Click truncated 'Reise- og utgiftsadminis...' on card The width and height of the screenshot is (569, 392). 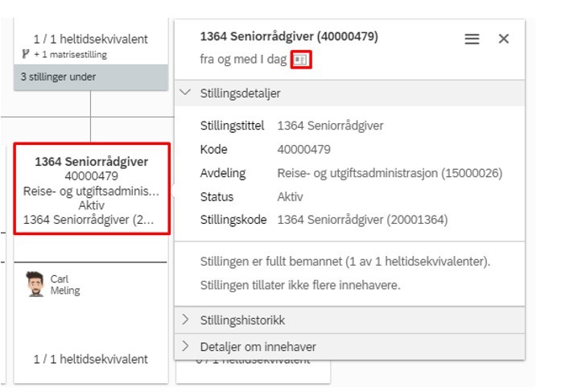click(91, 191)
